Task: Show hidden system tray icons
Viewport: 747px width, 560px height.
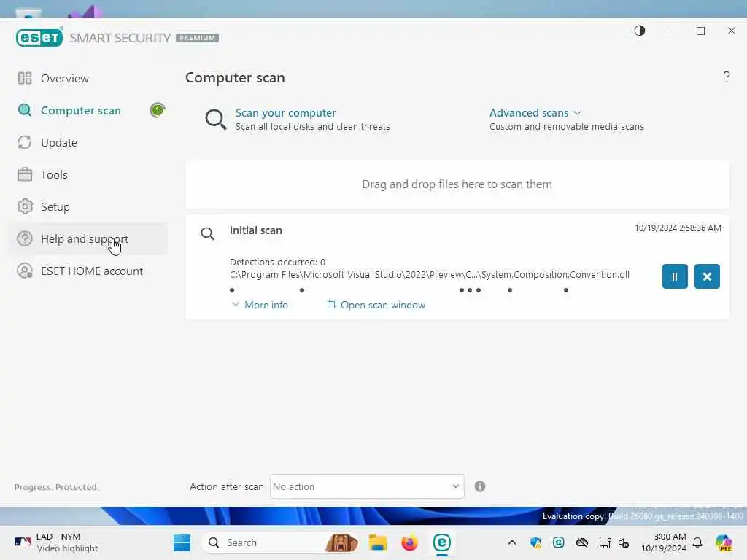Action: pos(512,542)
